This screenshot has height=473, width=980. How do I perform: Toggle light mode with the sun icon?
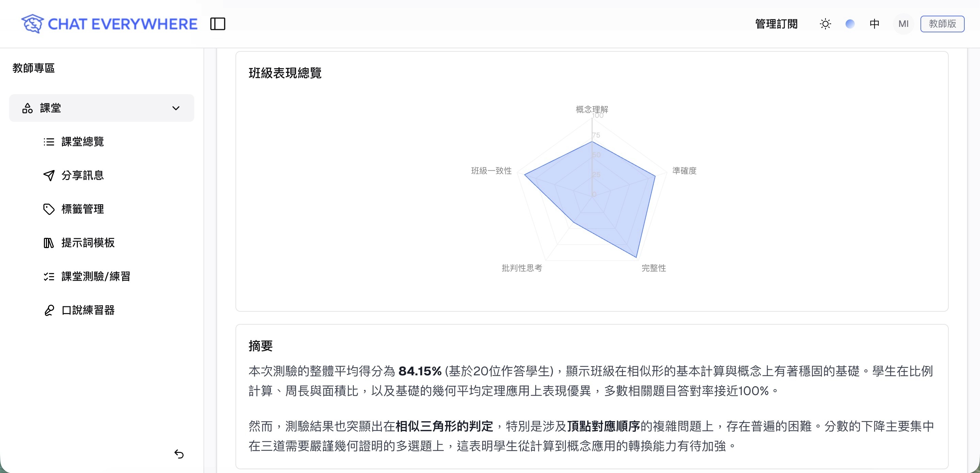(x=825, y=23)
